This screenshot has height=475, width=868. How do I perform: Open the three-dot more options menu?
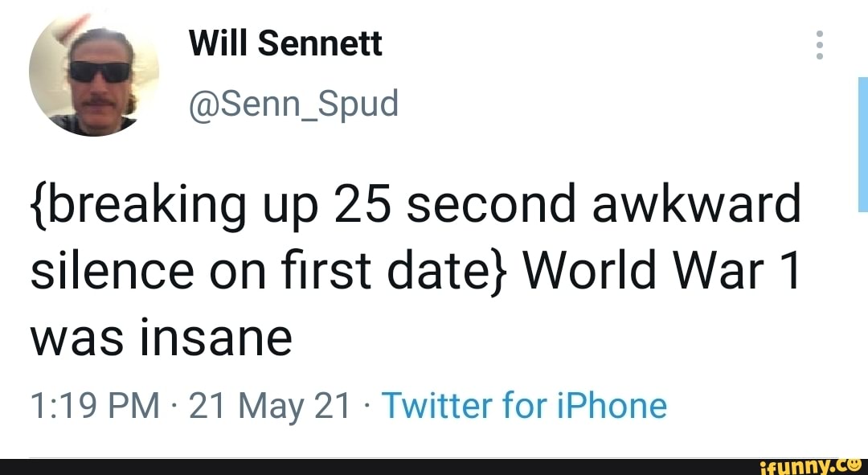coord(820,45)
